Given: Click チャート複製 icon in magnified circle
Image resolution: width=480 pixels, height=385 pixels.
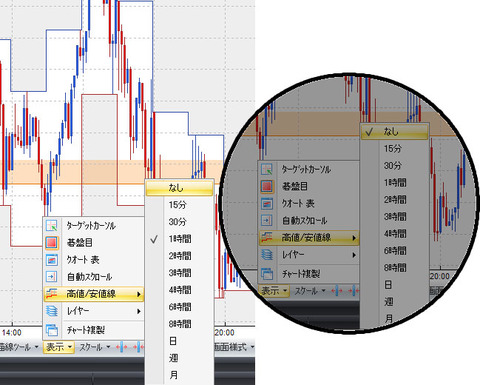Looking at the screenshot, I should click(x=267, y=274).
